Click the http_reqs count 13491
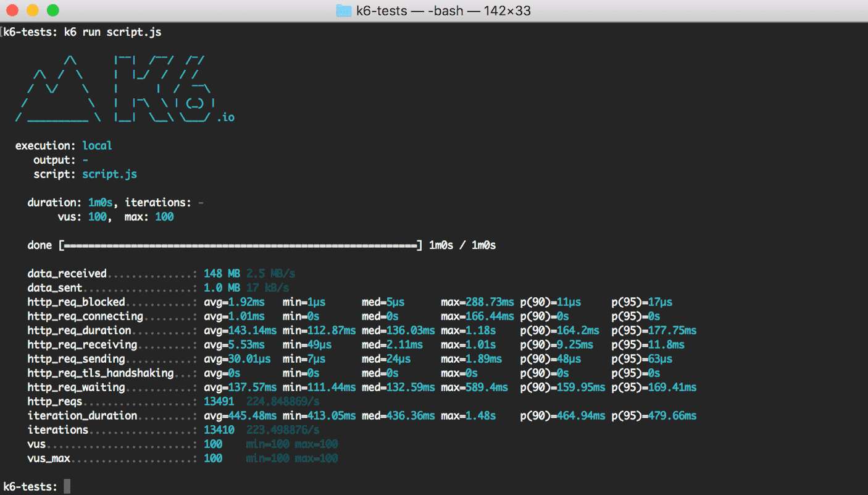868x495 pixels. (219, 402)
